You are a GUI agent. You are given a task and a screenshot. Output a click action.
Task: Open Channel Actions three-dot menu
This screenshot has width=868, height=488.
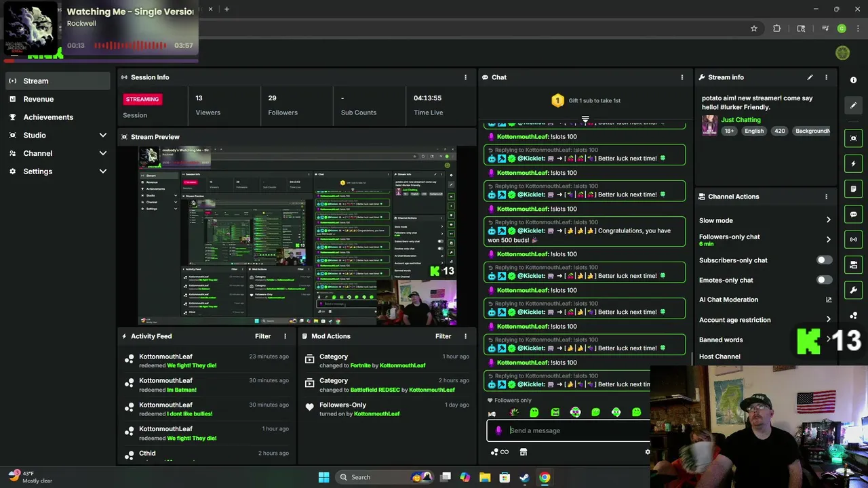(x=826, y=197)
